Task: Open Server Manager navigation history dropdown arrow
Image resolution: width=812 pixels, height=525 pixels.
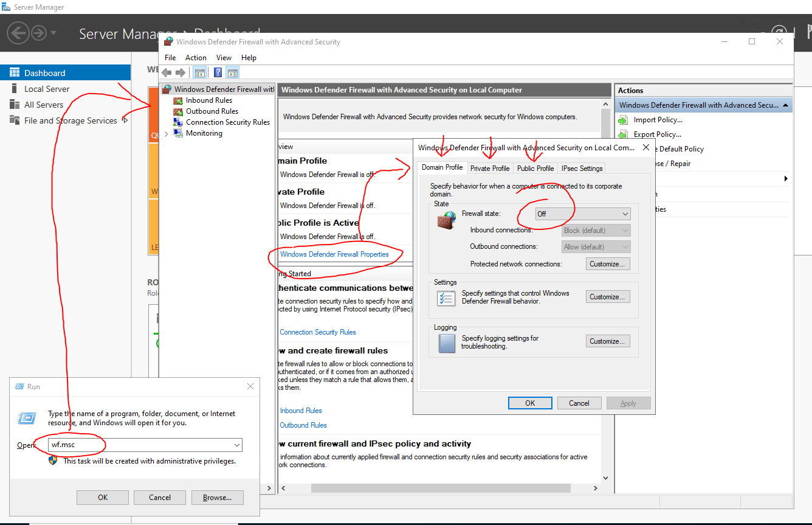Action: tap(53, 32)
